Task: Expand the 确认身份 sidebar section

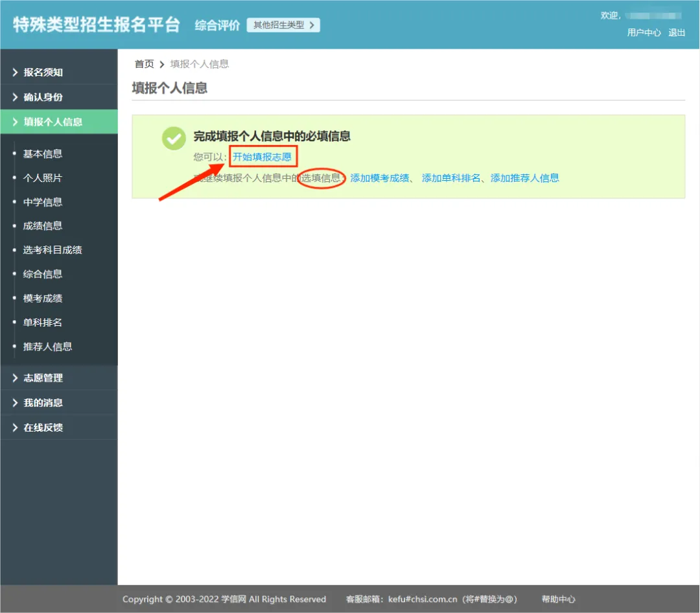Action: pos(43,97)
